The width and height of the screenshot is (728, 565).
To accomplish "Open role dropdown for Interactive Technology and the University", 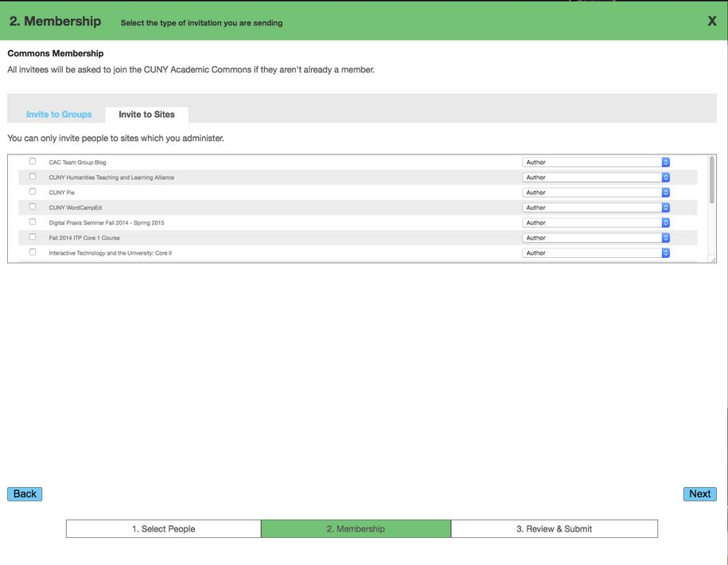I will point(596,253).
